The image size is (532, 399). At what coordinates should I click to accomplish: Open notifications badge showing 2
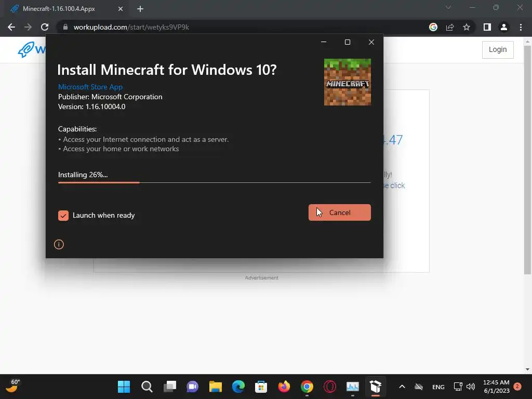(x=517, y=387)
